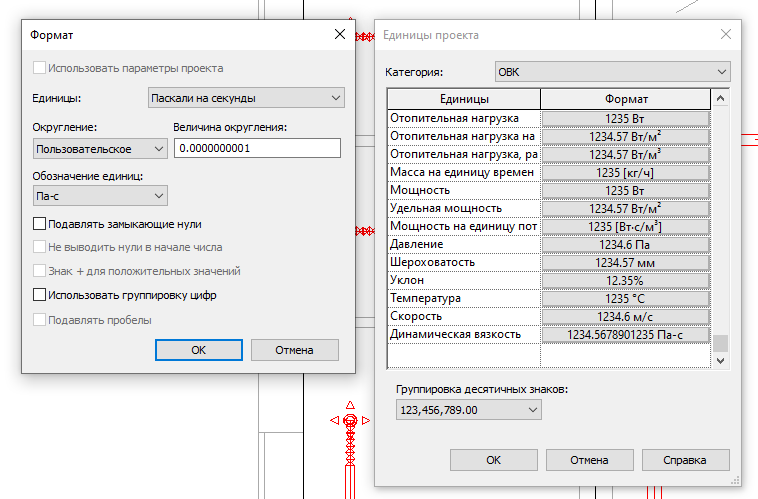The height and width of the screenshot is (499, 758).
Task: Open 'Группировка десятичных знаков' dropdown
Action: (x=468, y=410)
